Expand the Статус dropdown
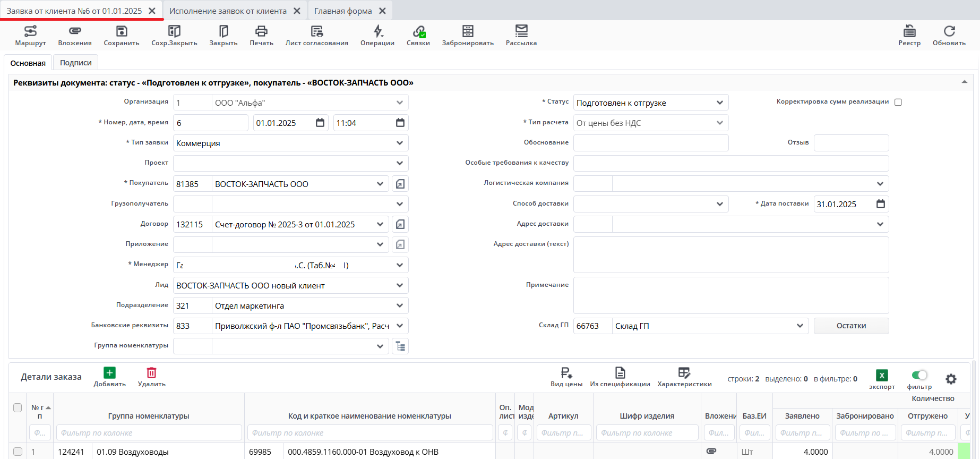 (719, 103)
